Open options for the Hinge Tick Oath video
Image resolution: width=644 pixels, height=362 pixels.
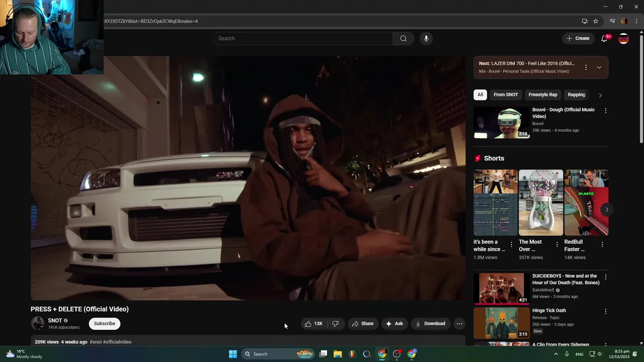605,312
